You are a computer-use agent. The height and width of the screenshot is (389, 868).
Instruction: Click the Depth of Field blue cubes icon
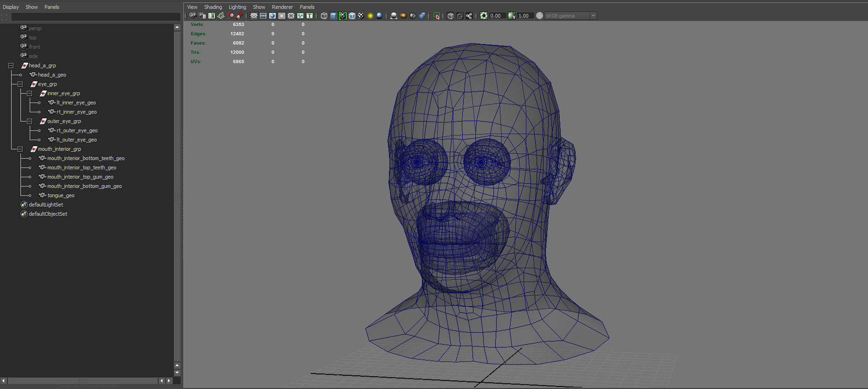[422, 16]
